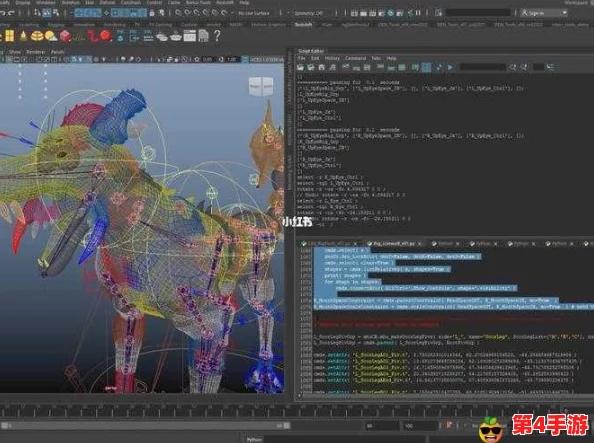Image resolution: width=594 pixels, height=443 pixels.
Task: Open the viewport Renderer menu
Action: tap(36, 52)
